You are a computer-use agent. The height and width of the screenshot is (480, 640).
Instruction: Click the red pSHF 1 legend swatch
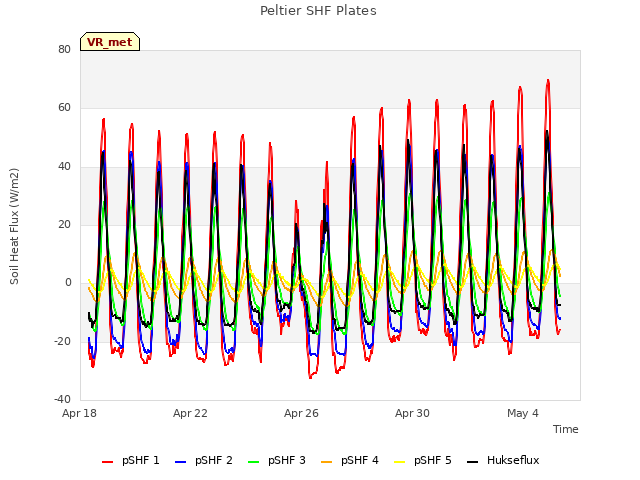coord(107,462)
